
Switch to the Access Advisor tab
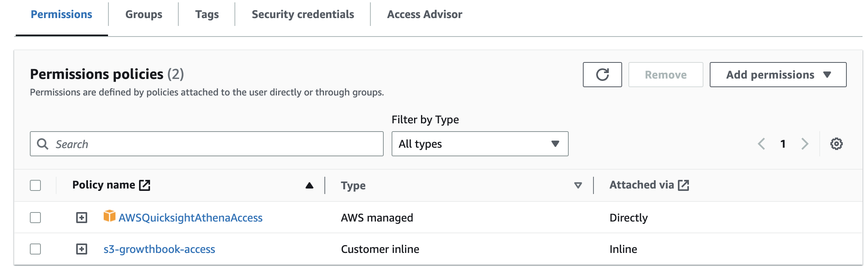click(x=425, y=15)
